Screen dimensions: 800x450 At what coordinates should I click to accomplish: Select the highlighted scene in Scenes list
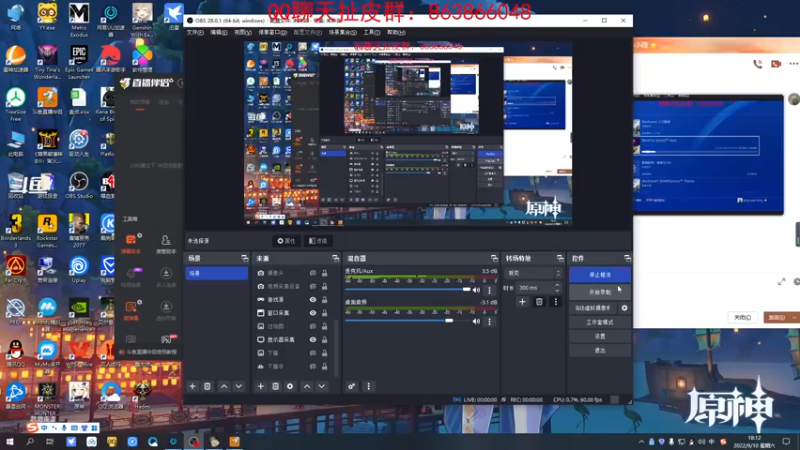point(216,273)
